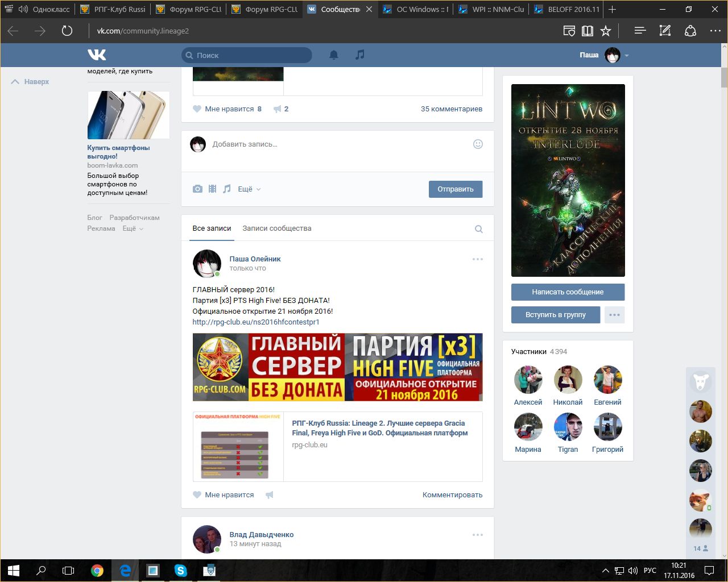Image resolution: width=728 pixels, height=582 pixels.
Task: Switch to the Одноклассники browser tab
Action: [x=38, y=9]
